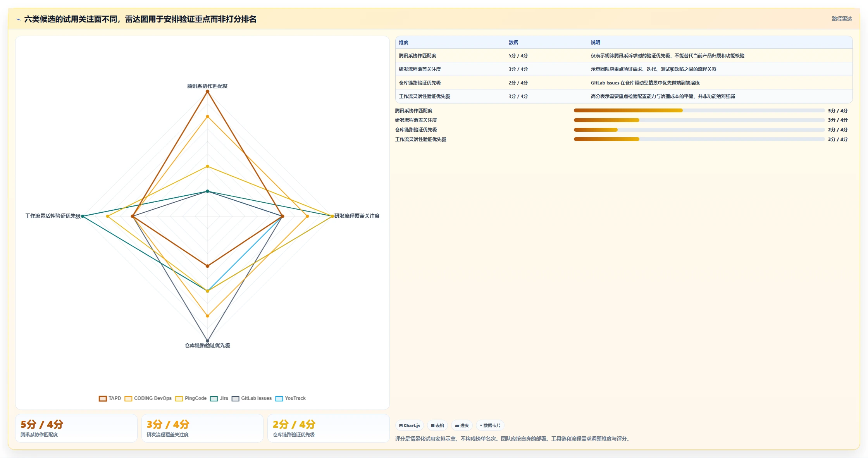Click the footnote beginning 评分是情景化试用安排示意
This screenshot has height=458, width=868.
click(513, 439)
